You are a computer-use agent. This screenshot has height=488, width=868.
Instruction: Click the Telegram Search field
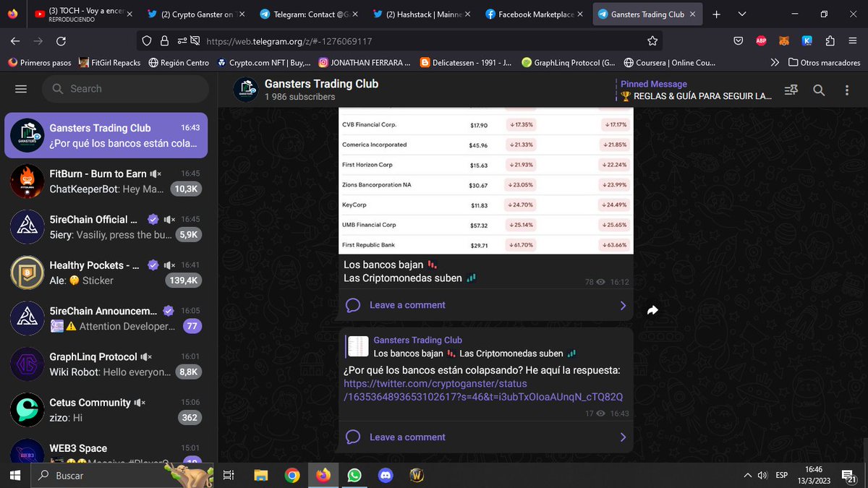(125, 89)
